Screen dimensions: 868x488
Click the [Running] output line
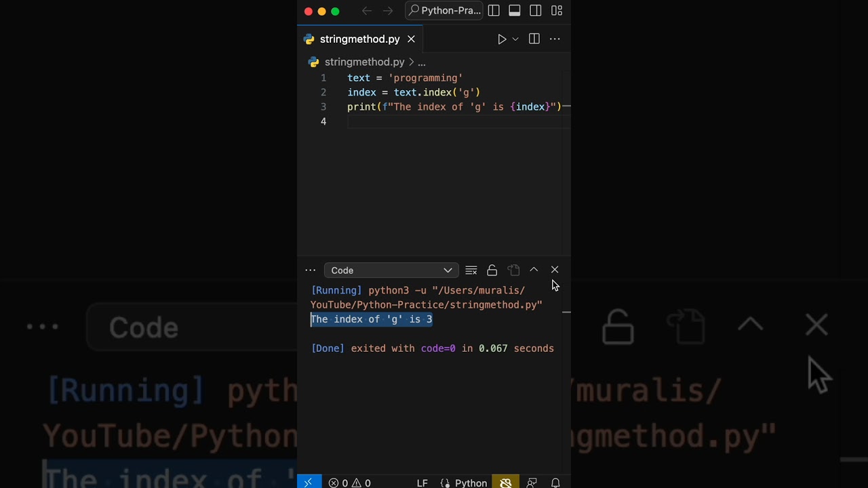pyautogui.click(x=427, y=298)
